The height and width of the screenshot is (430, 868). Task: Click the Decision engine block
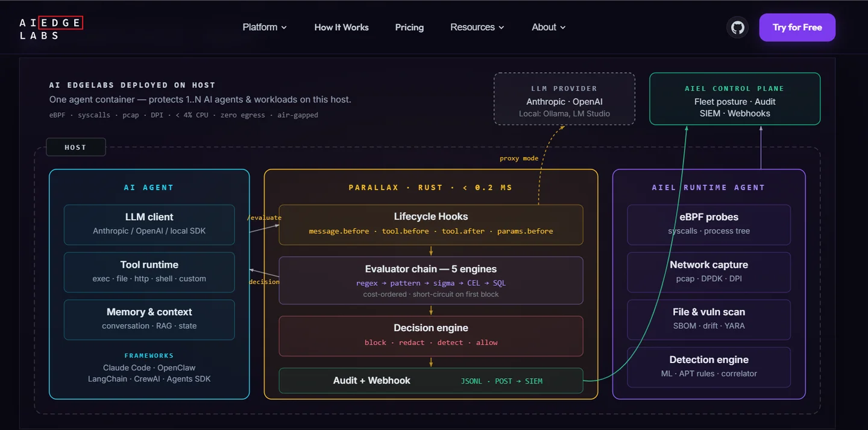[431, 336]
